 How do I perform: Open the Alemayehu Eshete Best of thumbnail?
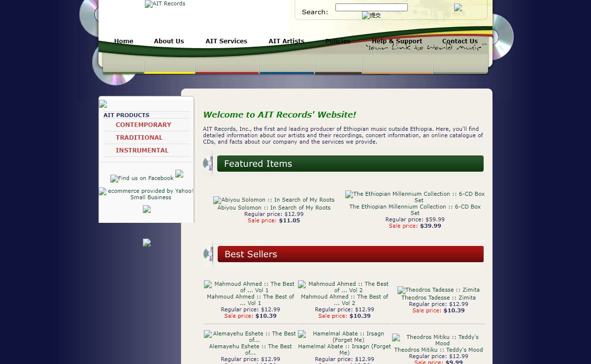coord(250,336)
